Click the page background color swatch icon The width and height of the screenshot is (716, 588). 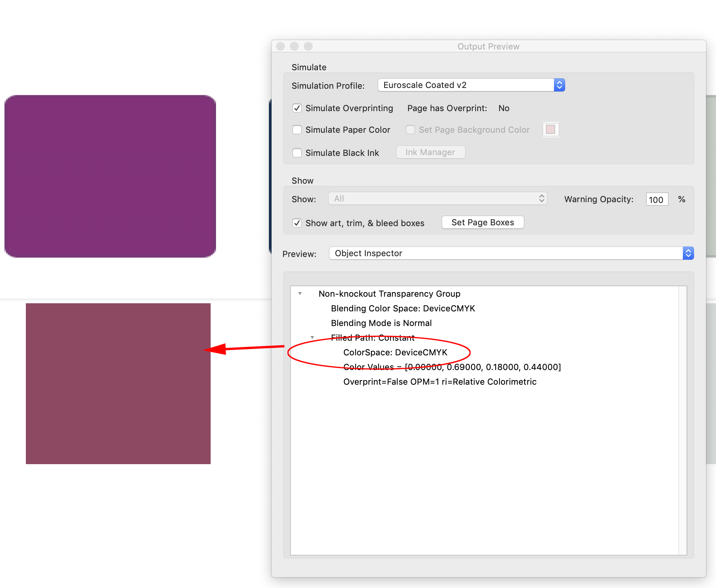[x=551, y=130]
